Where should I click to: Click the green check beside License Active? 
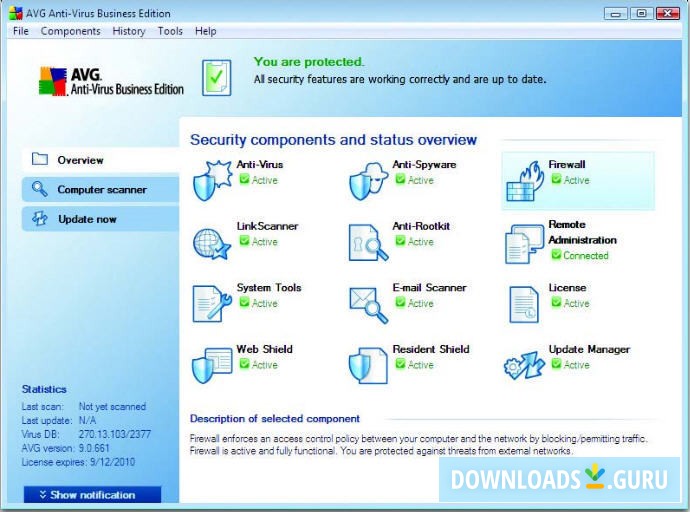pyautogui.click(x=556, y=303)
